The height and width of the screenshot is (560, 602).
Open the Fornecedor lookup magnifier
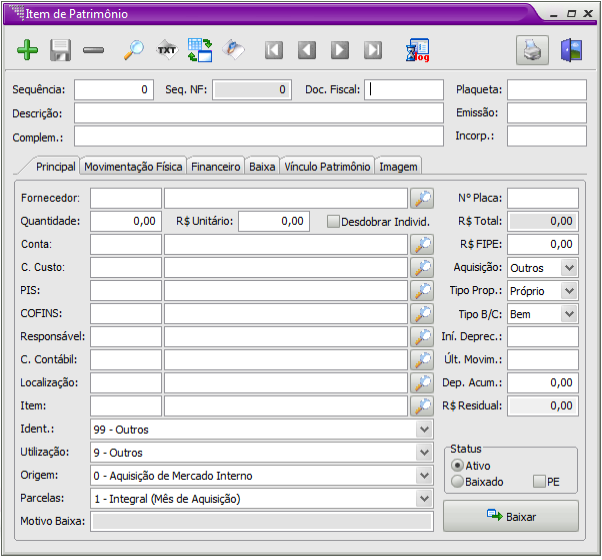click(422, 198)
